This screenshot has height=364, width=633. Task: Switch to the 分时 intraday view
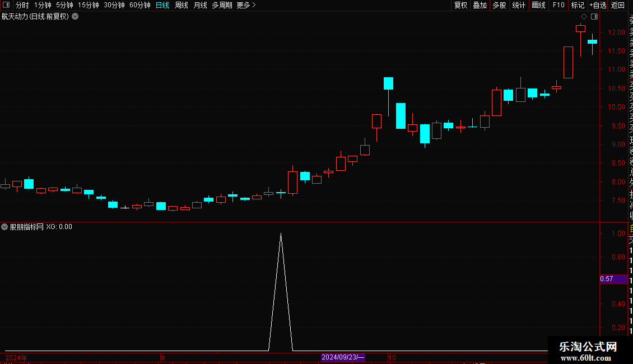pyautogui.click(x=22, y=5)
